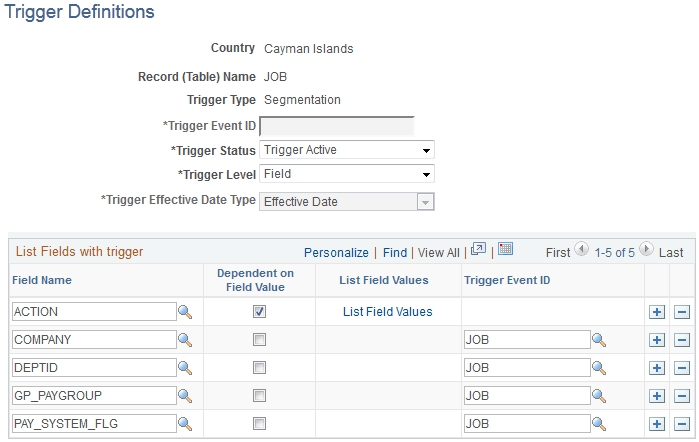Viewport: 699px width, 442px height.
Task: Enable Dependent on Field Value for GP_PAYGROUP
Action: coord(260,396)
